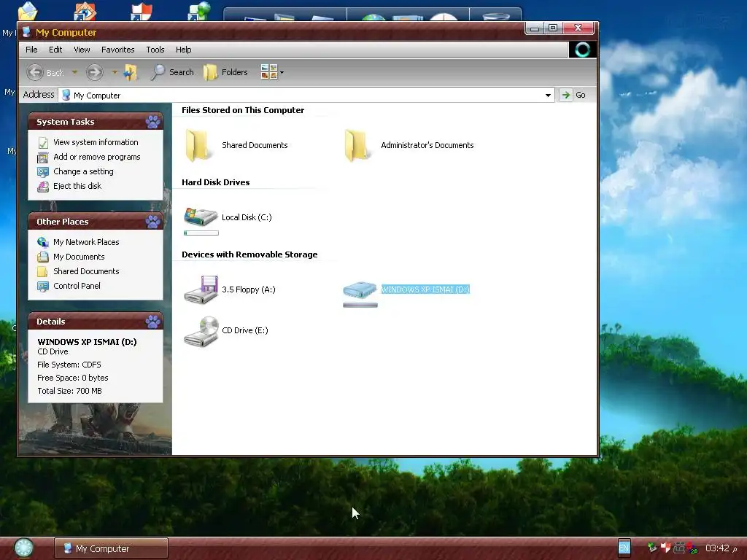The width and height of the screenshot is (747, 560).
Task: Toggle the Folders pane button
Action: pyautogui.click(x=226, y=72)
